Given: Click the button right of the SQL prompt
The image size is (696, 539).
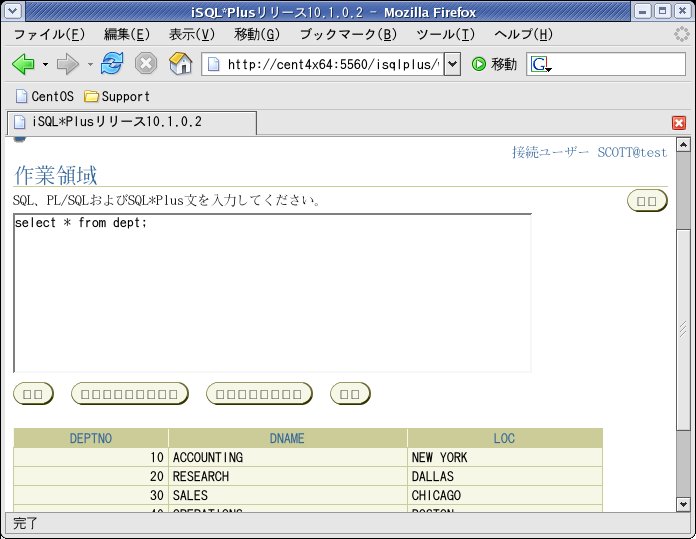Looking at the screenshot, I should pos(647,201).
